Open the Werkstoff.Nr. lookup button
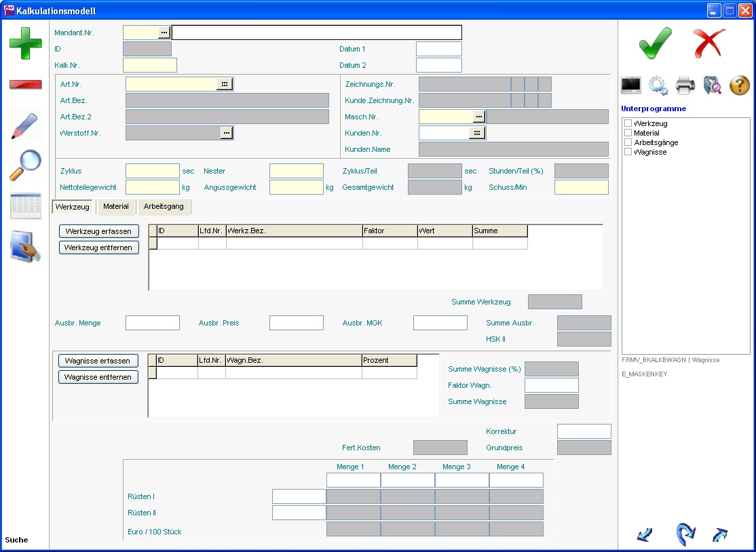Screen dimensions: 756x552 (x=226, y=133)
